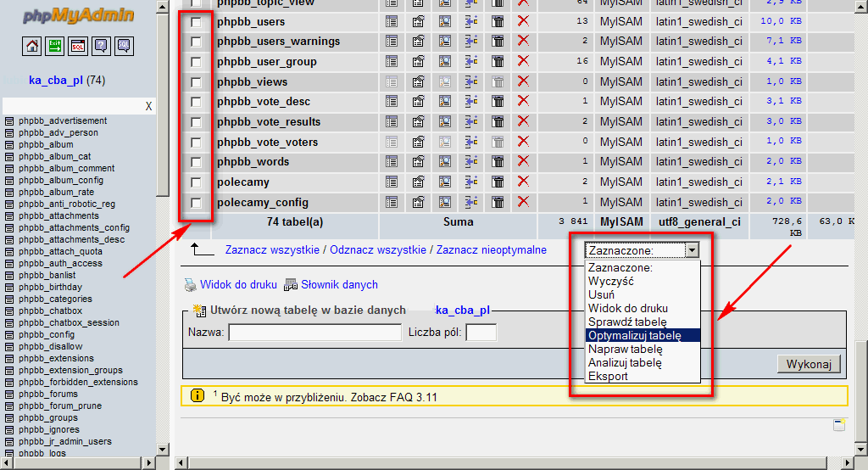
Task: Open structure of polecamy table icon
Action: click(x=418, y=182)
